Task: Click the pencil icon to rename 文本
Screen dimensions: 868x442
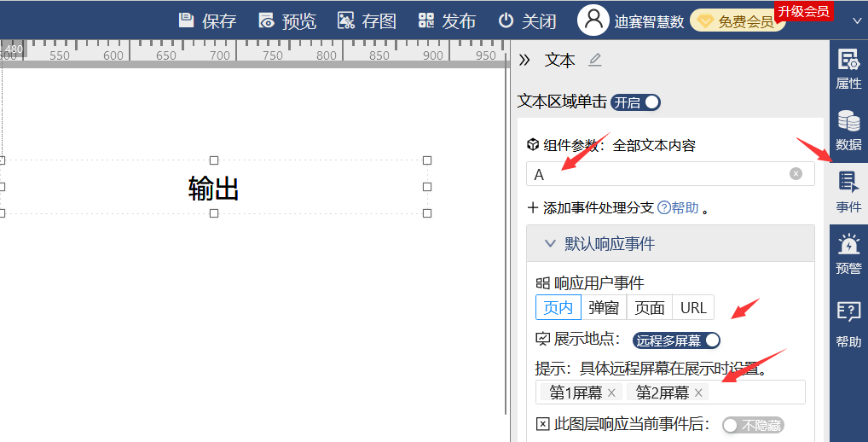Action: coord(595,60)
